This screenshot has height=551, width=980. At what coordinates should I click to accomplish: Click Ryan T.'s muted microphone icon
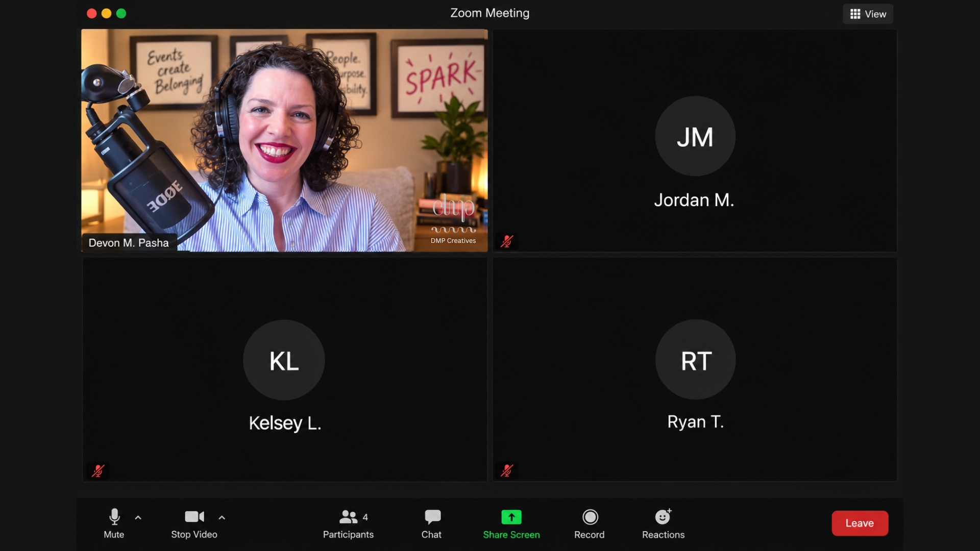point(506,470)
